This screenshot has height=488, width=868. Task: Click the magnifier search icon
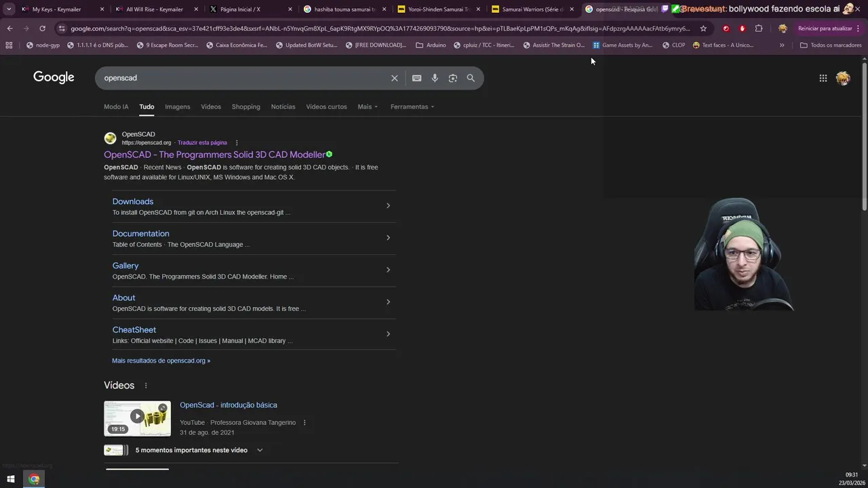coord(471,78)
